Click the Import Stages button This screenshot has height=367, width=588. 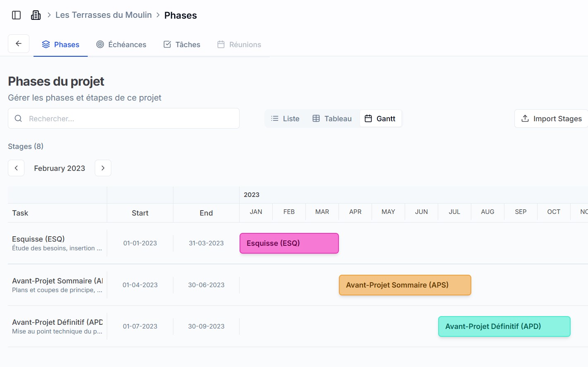pyautogui.click(x=552, y=119)
